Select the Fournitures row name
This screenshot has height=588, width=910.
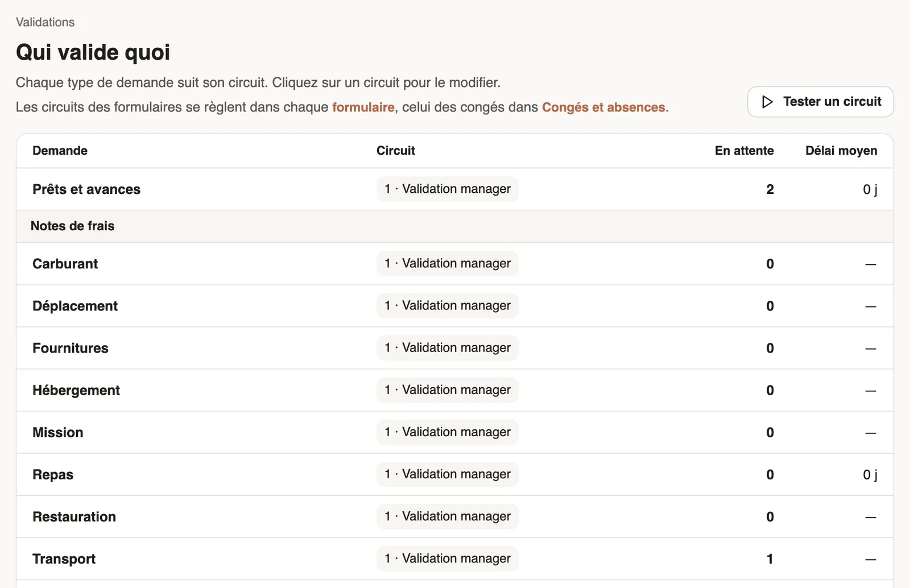[71, 348]
